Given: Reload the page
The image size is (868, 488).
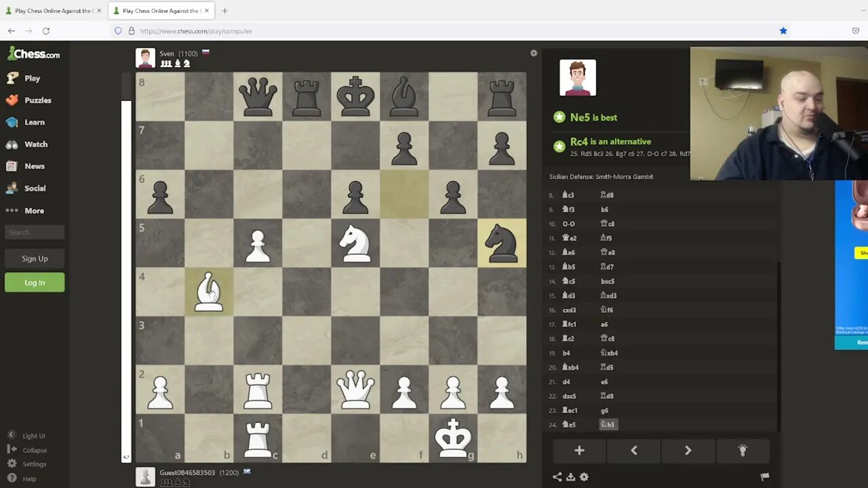Looking at the screenshot, I should pos(46,30).
